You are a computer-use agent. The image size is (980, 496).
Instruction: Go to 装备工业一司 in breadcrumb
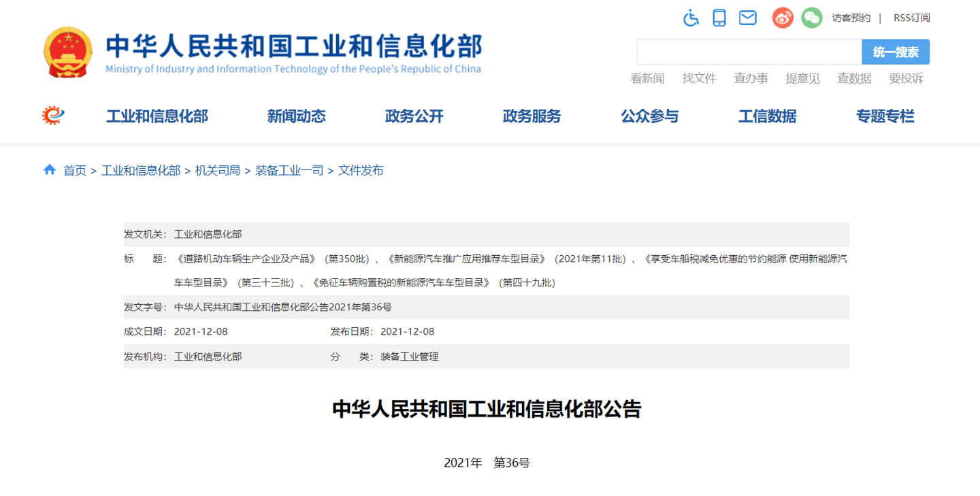289,170
